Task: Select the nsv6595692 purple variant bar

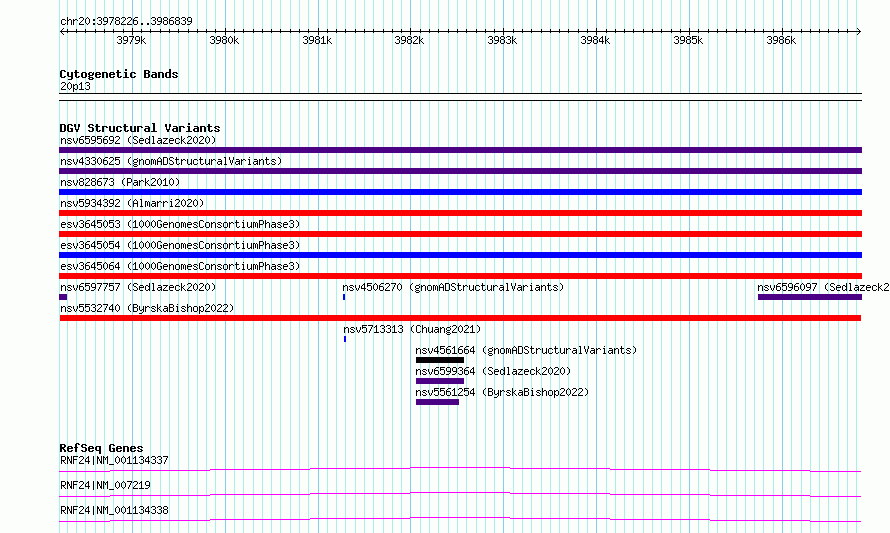Action: (x=460, y=150)
